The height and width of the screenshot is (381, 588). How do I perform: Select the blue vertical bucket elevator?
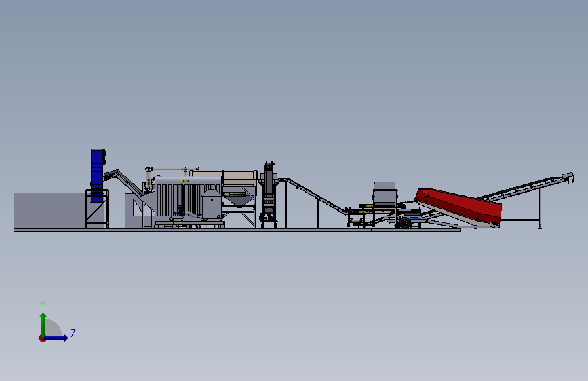97,176
